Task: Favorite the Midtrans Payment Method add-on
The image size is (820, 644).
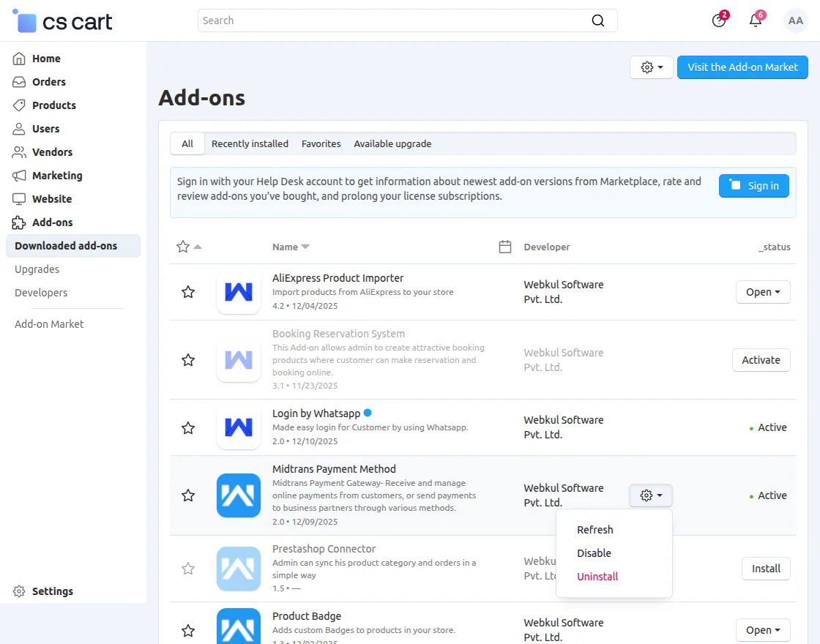Action: point(188,495)
